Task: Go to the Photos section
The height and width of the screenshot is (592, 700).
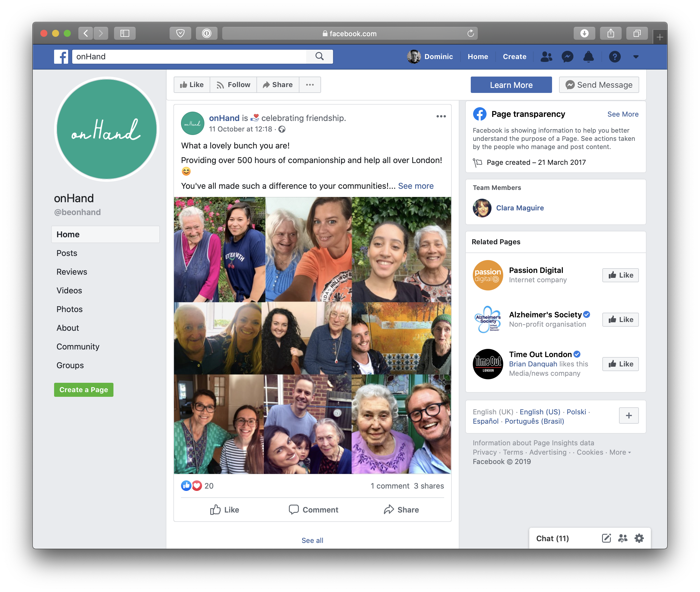Action: point(70,309)
